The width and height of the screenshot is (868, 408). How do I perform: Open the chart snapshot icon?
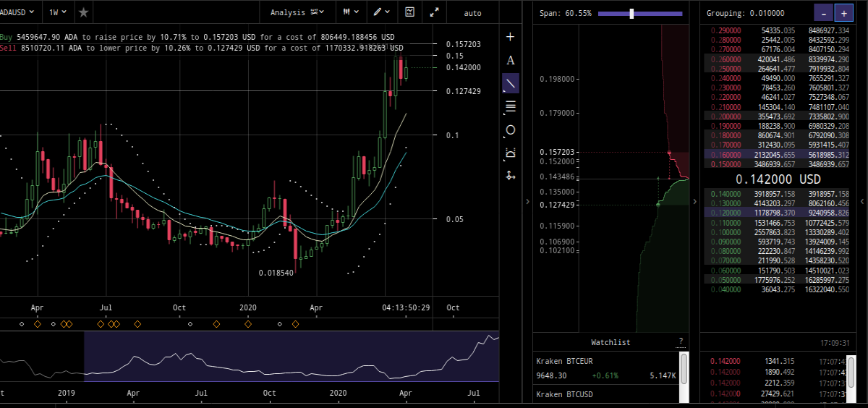pos(410,12)
